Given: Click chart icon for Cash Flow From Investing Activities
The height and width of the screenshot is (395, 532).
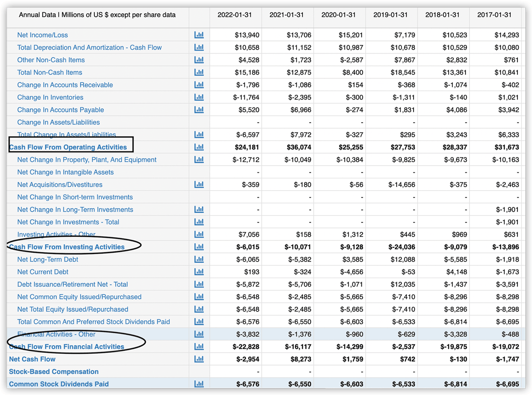Looking at the screenshot, I should (199, 247).
